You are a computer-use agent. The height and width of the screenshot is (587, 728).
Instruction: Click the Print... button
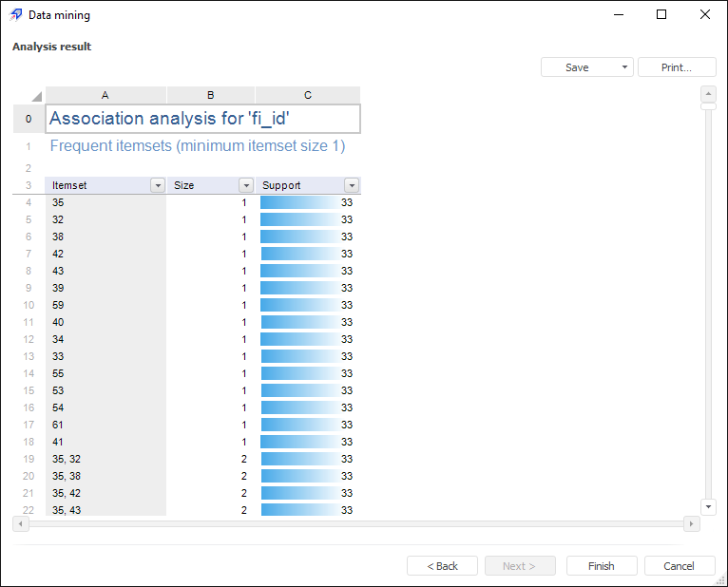677,67
